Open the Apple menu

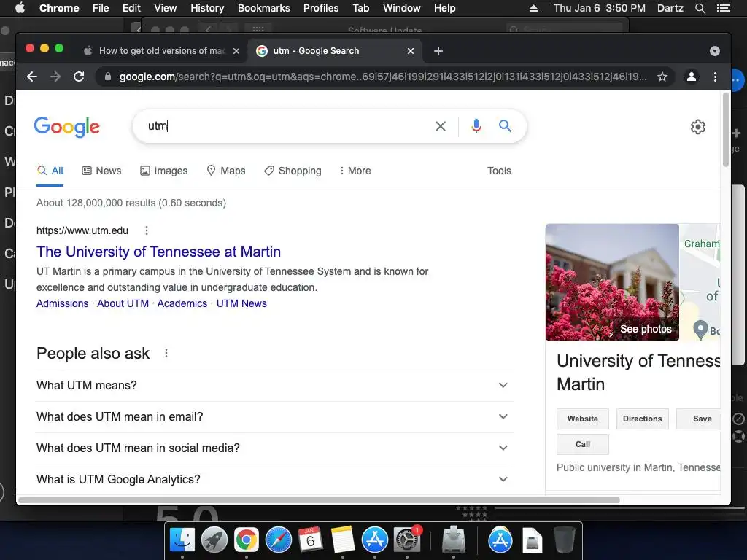(x=20, y=8)
